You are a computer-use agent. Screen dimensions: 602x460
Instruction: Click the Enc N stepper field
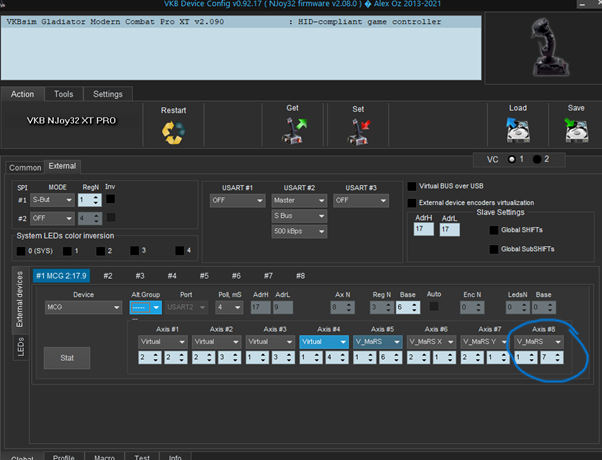pos(472,307)
